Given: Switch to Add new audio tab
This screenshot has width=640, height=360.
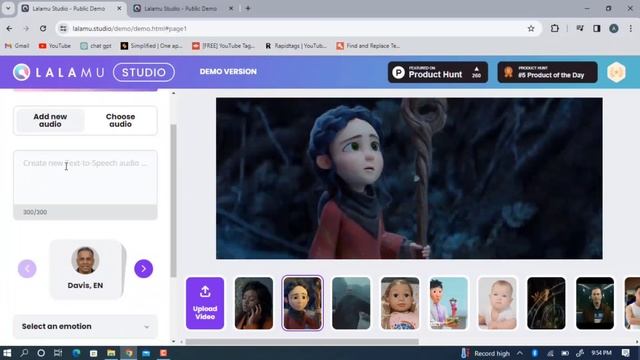Looking at the screenshot, I should [50, 120].
